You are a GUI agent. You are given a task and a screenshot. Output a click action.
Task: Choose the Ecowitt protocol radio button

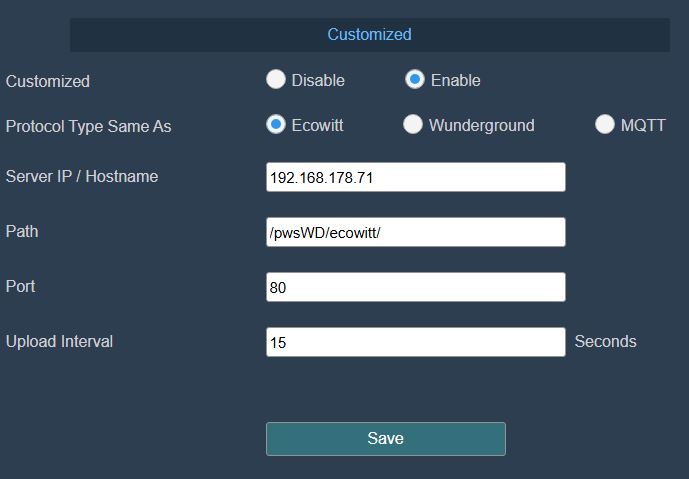pyautogui.click(x=276, y=125)
